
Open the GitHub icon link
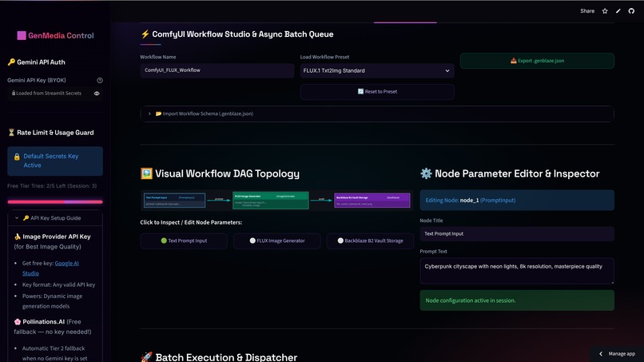pos(631,11)
